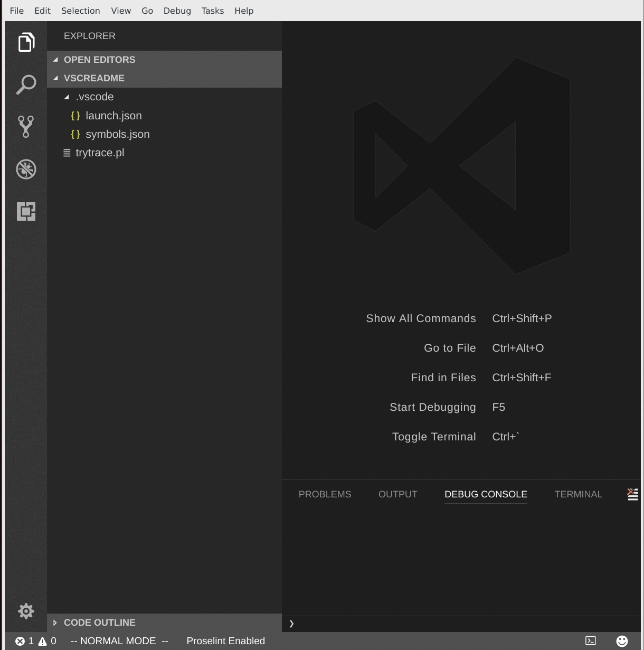
Task: Click the F5 shortcut text
Action: click(x=499, y=407)
